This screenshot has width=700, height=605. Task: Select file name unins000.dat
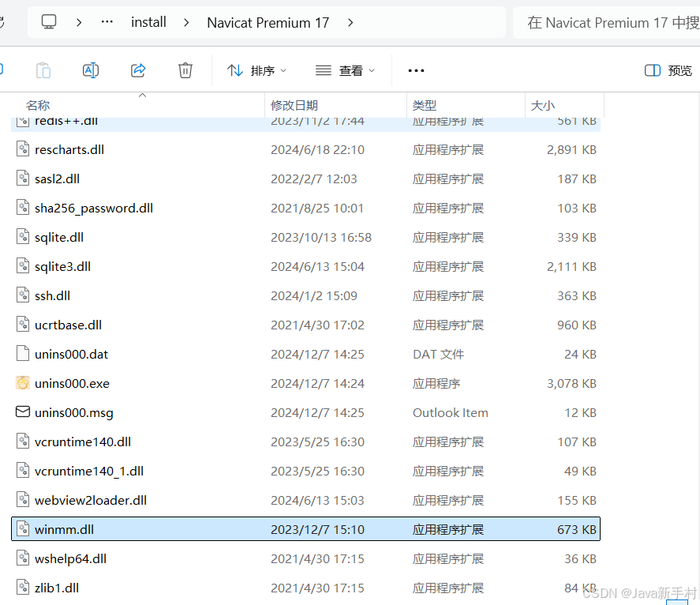tap(72, 355)
